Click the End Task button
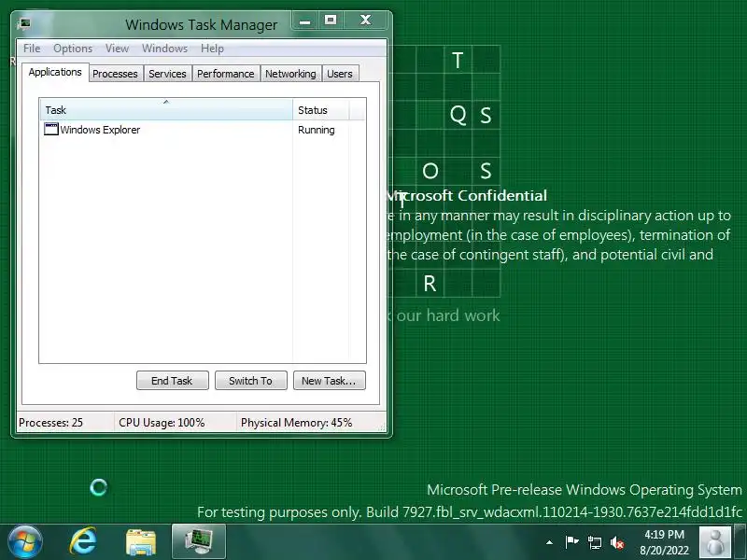Viewport: 747px width, 560px height. (172, 381)
